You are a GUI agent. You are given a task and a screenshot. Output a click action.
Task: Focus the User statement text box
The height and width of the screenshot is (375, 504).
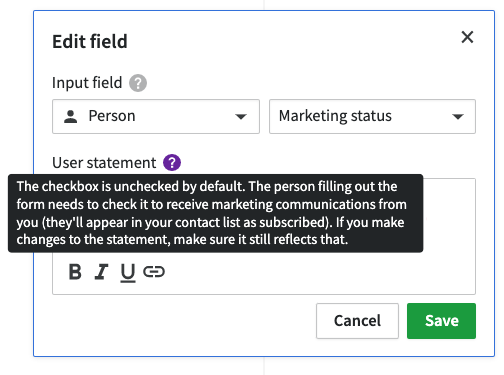[449, 217]
